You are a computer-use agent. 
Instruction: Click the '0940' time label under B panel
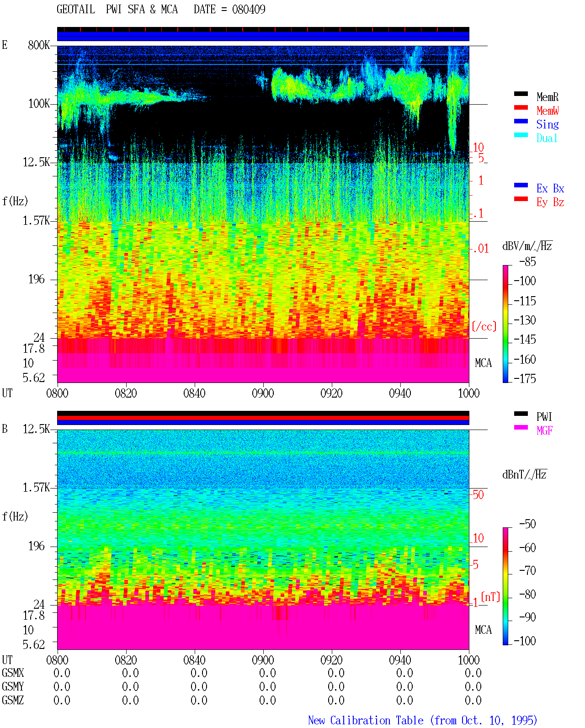400,660
